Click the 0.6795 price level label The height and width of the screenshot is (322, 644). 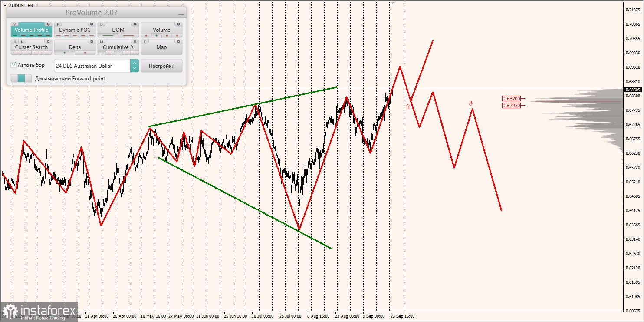tap(511, 105)
